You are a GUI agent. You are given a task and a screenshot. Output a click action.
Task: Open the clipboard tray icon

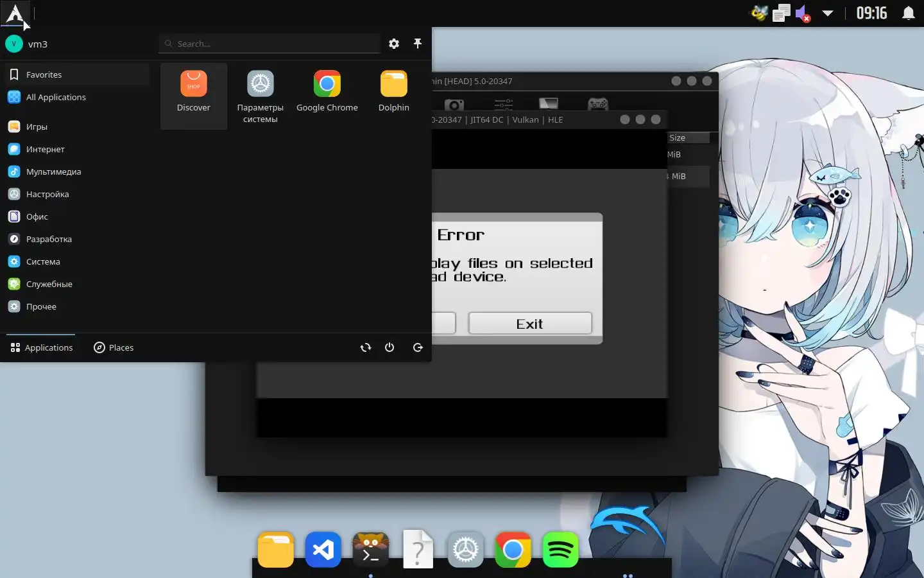click(782, 13)
